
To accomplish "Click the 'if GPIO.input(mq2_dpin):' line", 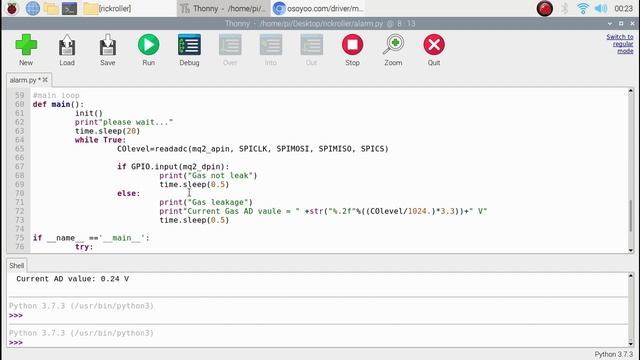I will click(x=173, y=167).
